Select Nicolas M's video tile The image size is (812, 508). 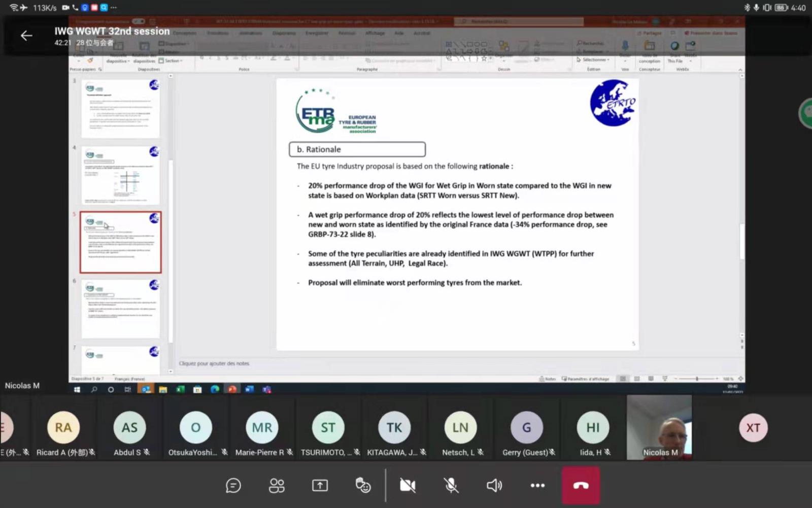tap(659, 427)
